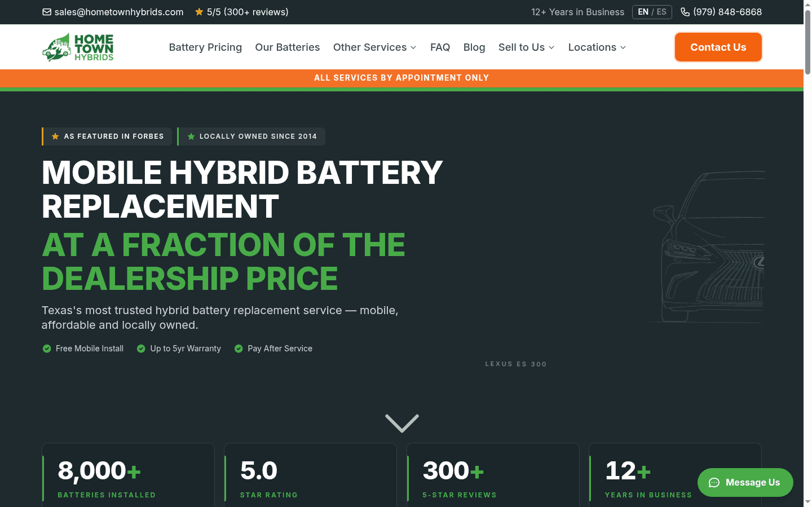The width and height of the screenshot is (812, 507).
Task: Open the Message Us chat button
Action: [745, 483]
